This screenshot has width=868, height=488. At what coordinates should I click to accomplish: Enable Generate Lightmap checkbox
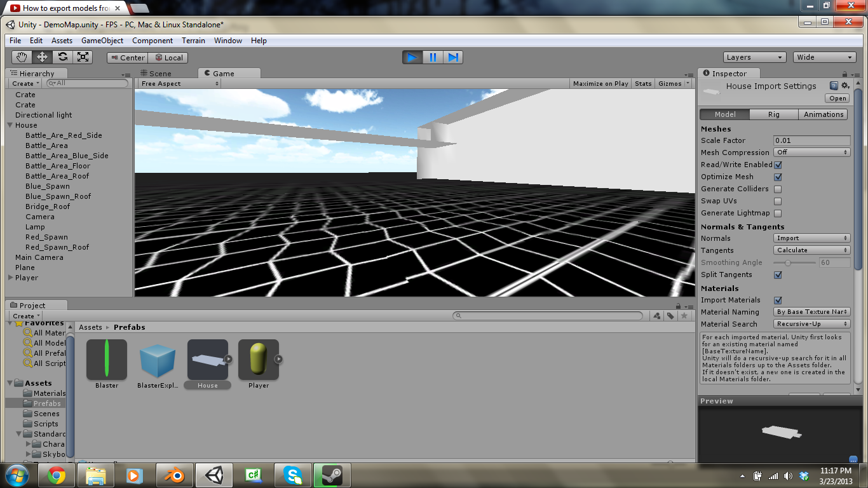pyautogui.click(x=778, y=213)
